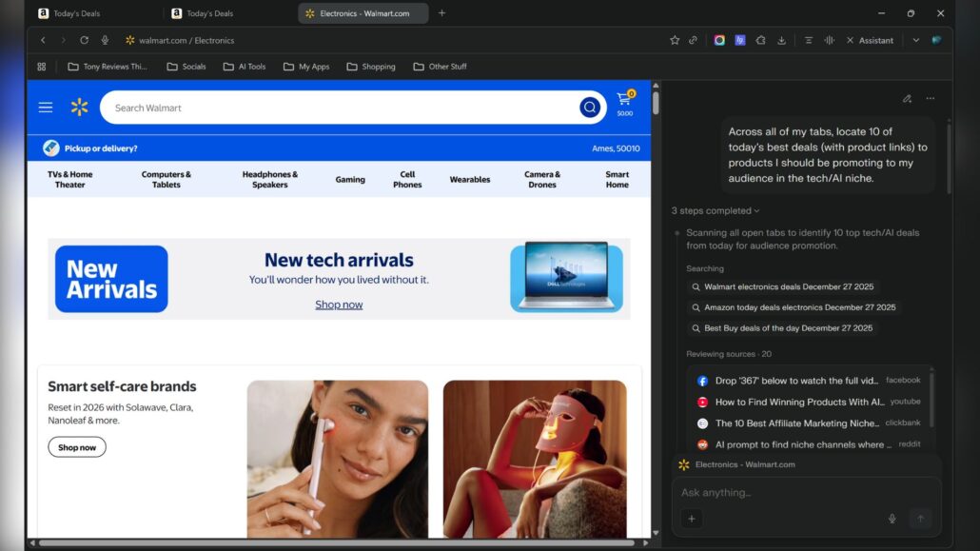Open the Cell Phones category
Image resolution: width=980 pixels, height=551 pixels.
point(407,180)
